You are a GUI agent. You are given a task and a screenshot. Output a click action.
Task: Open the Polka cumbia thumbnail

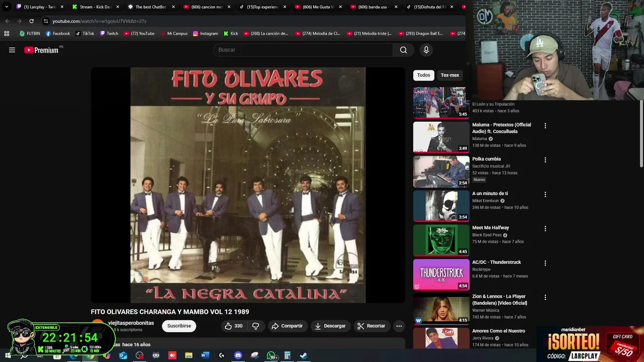click(441, 171)
